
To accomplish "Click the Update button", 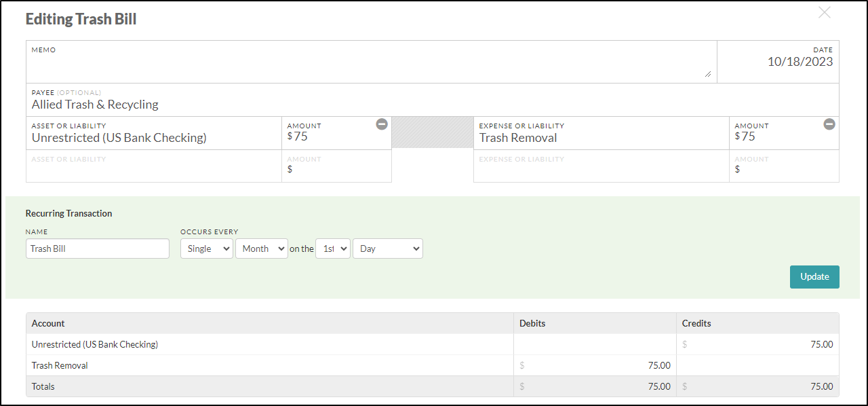I will pyautogui.click(x=814, y=277).
